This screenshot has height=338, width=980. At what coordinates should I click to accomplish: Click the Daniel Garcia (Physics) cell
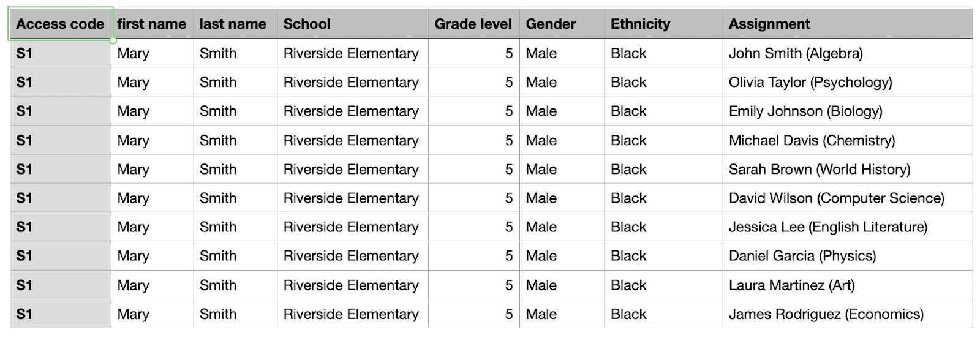[x=848, y=255]
